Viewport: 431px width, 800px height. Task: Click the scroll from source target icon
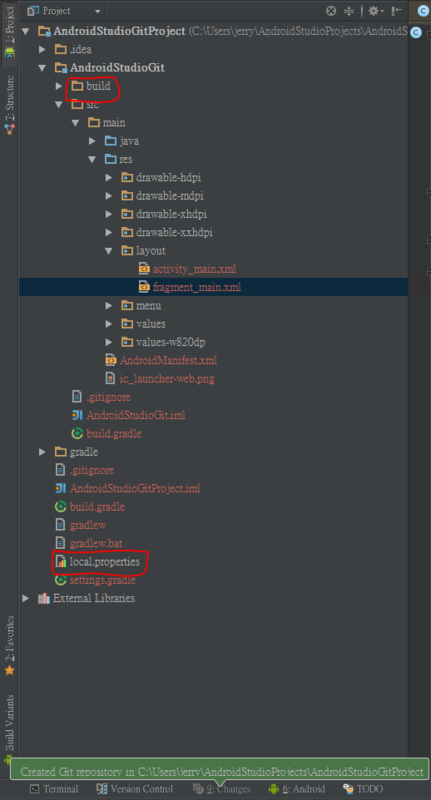(331, 11)
